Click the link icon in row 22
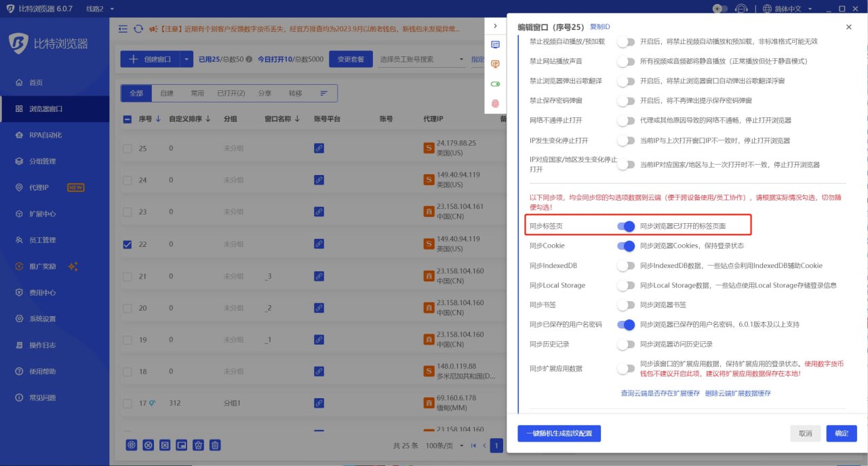The height and width of the screenshot is (466, 868). pos(319,244)
